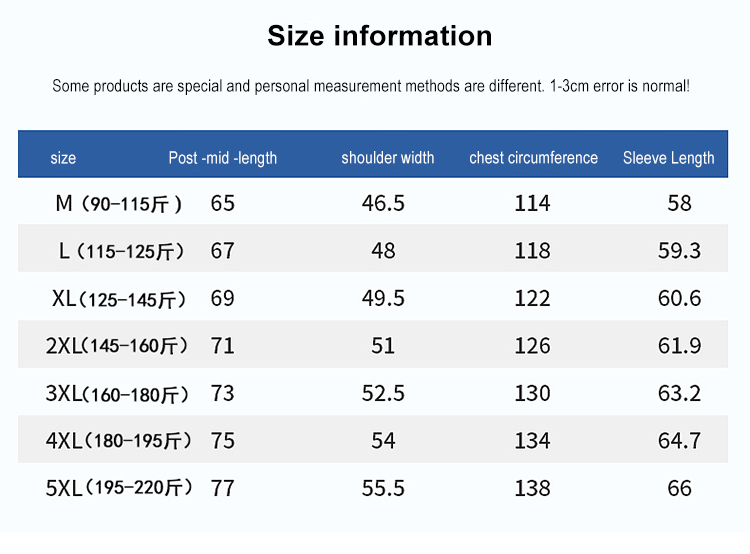
Task: Click the M (90-115斤) size row label
Action: click(x=118, y=204)
